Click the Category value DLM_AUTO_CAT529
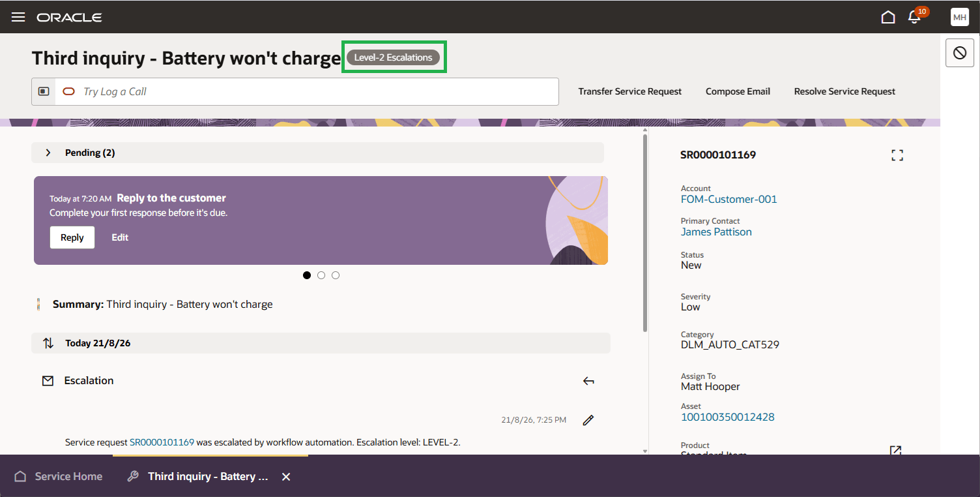 click(x=730, y=344)
